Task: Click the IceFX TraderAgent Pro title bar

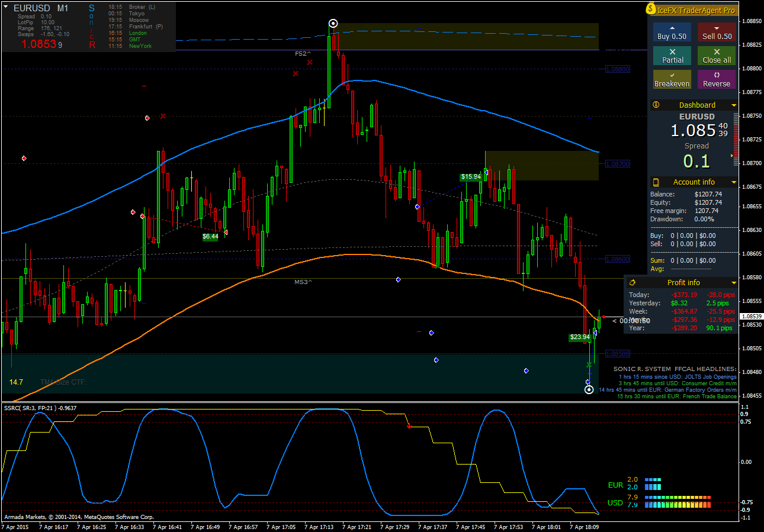Action: click(x=693, y=9)
